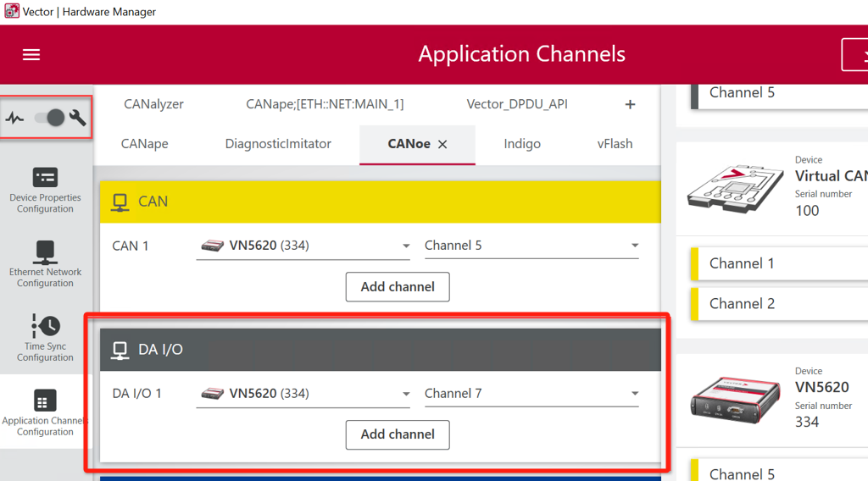Switch to the CANape tab

[x=144, y=144]
